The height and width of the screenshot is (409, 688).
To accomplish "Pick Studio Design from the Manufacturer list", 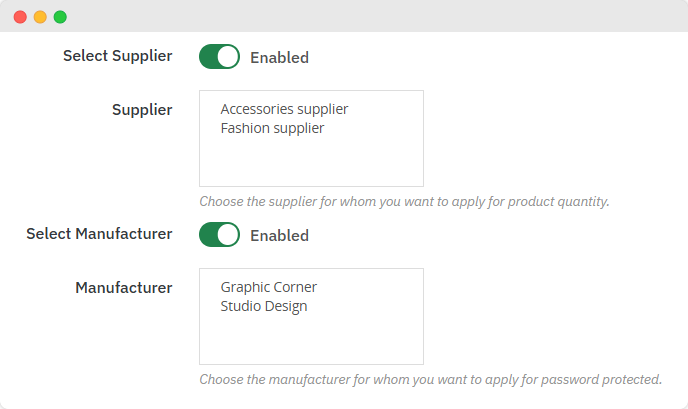I will (x=264, y=306).
